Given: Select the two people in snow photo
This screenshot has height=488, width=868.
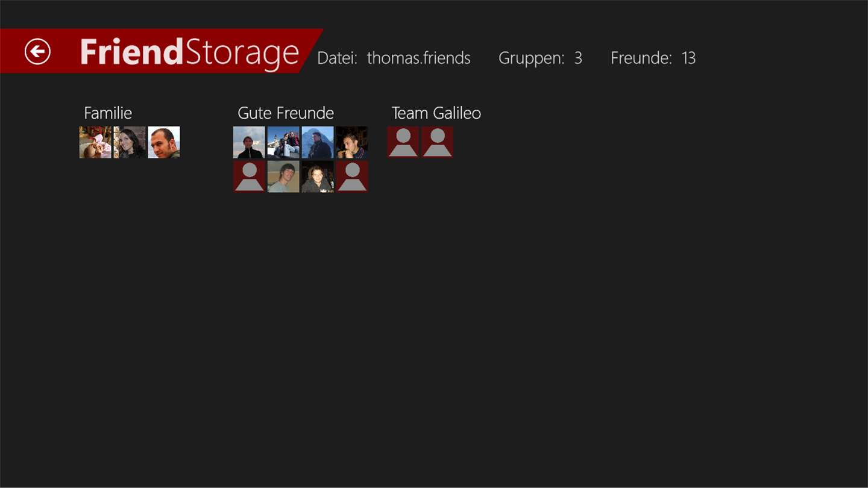Looking at the screenshot, I should [283, 142].
